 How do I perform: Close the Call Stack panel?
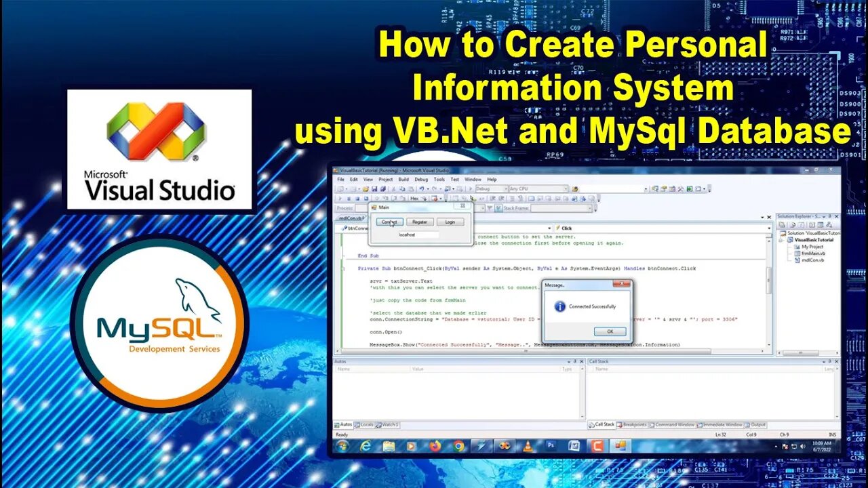pos(836,361)
